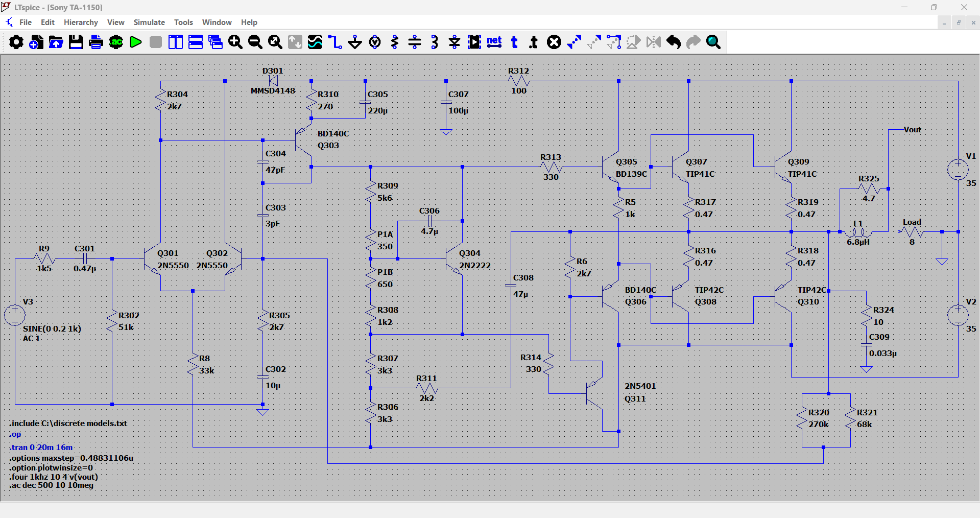Click the SINE(0 0.2 1k) source value
980x518 pixels.
(x=52, y=328)
